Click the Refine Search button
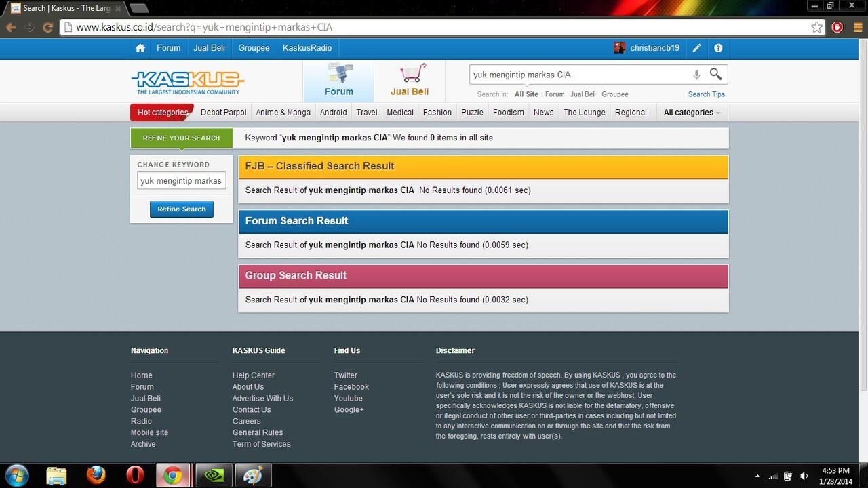Image resolution: width=868 pixels, height=488 pixels. (x=182, y=209)
